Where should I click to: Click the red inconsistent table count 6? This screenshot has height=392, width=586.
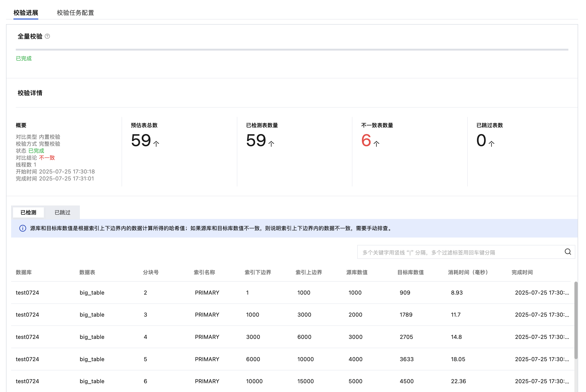click(x=366, y=141)
